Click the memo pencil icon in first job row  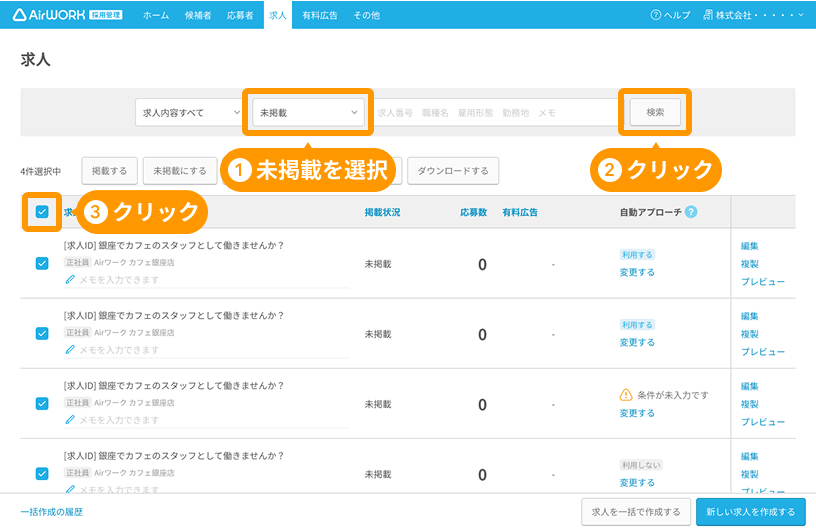coord(70,280)
